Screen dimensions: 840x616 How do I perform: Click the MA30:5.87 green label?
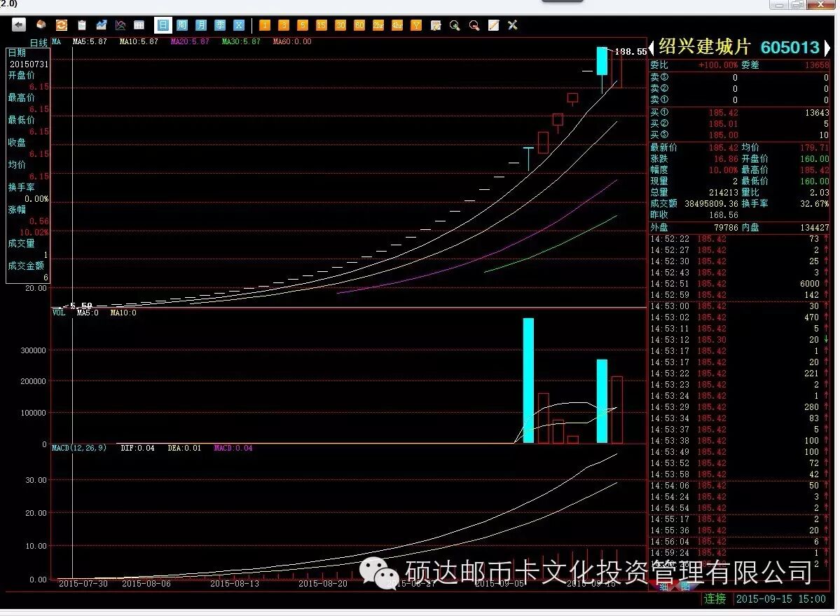241,42
